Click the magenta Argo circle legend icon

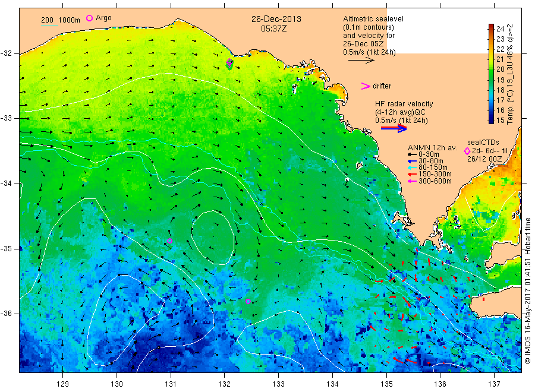(89, 18)
